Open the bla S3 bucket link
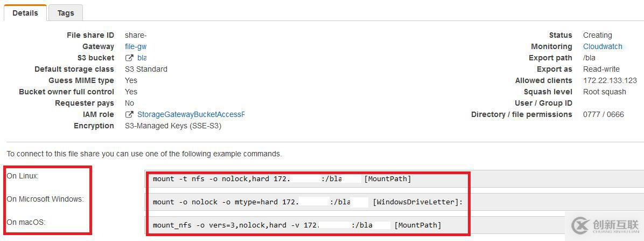The image size is (644, 241). click(x=142, y=58)
